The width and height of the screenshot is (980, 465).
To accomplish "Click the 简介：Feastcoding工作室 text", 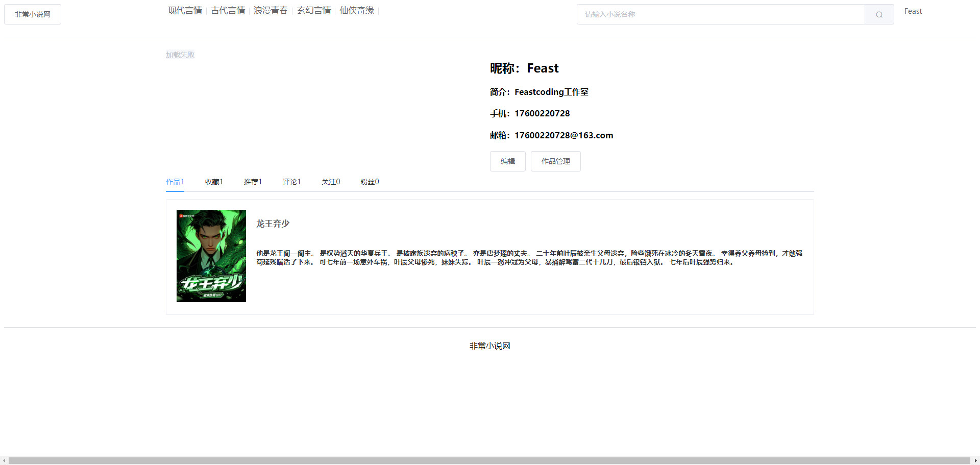I will (x=539, y=92).
